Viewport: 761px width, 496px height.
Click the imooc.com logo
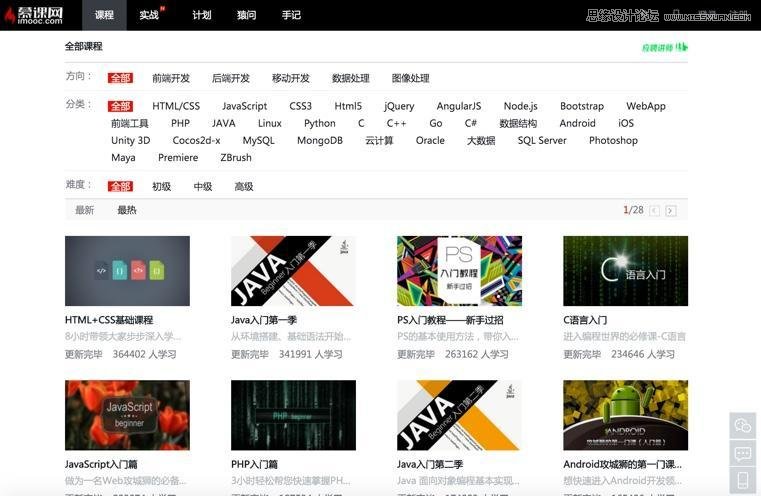34,15
